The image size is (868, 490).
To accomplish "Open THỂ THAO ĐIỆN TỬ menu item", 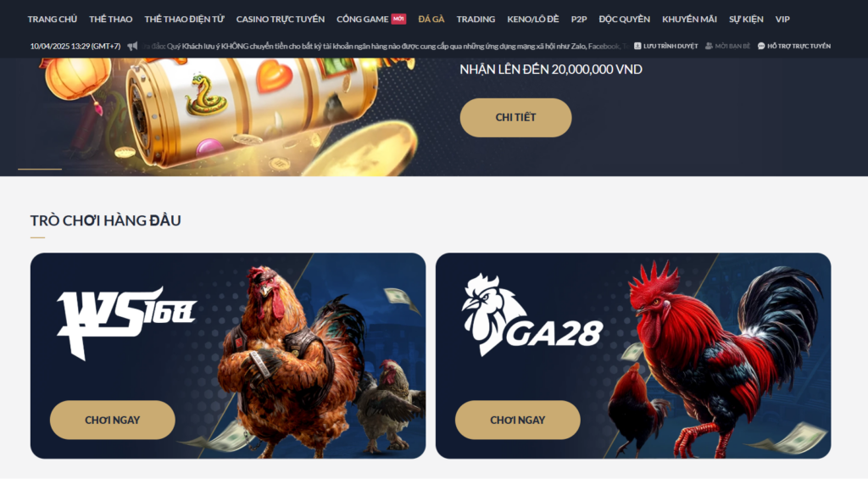I will coord(184,19).
